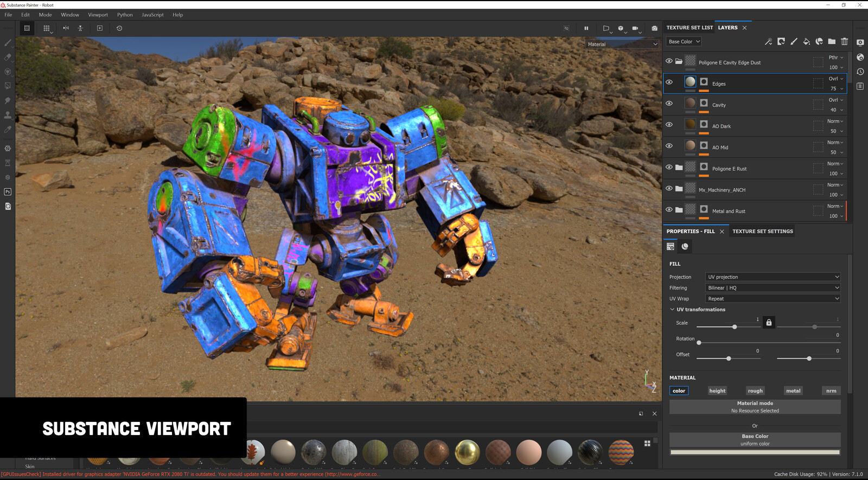Switch to Texture Set List tab
The width and height of the screenshot is (868, 480).
[x=690, y=27]
